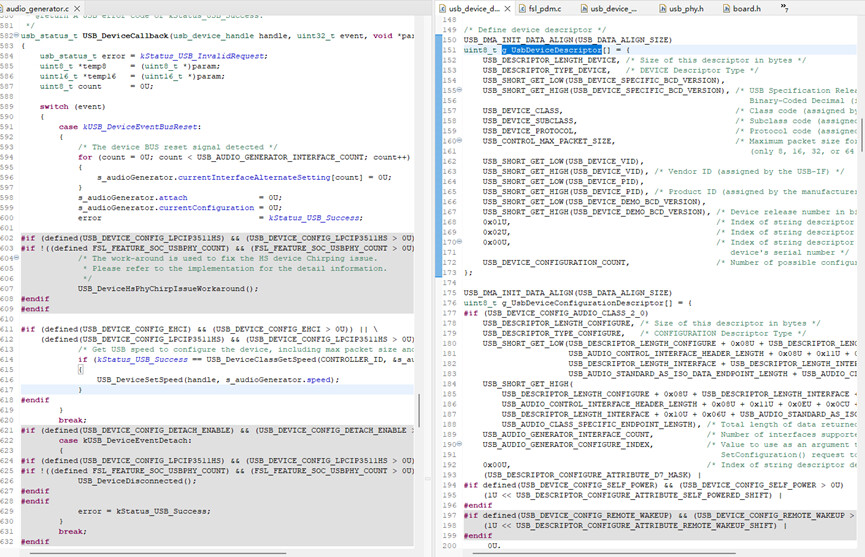This screenshot has height=557, width=865.
Task: Switch to the audio_generator.c editor tab
Action: point(36,9)
